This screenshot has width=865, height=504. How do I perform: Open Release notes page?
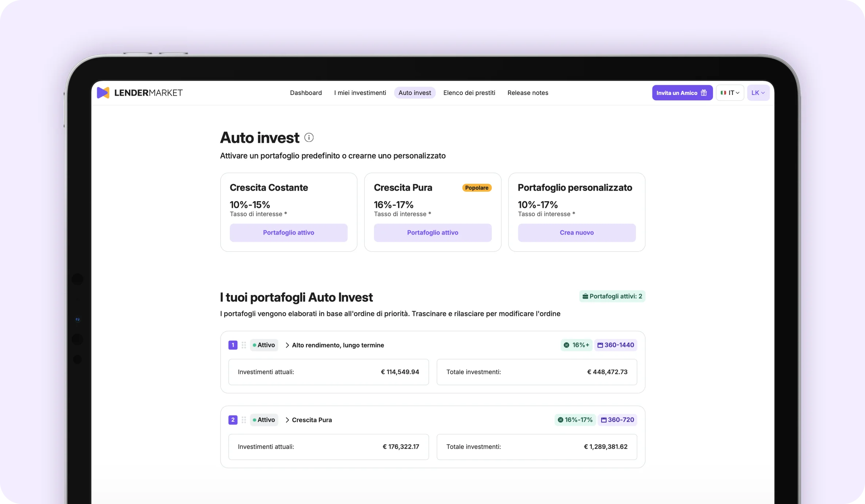pyautogui.click(x=527, y=93)
